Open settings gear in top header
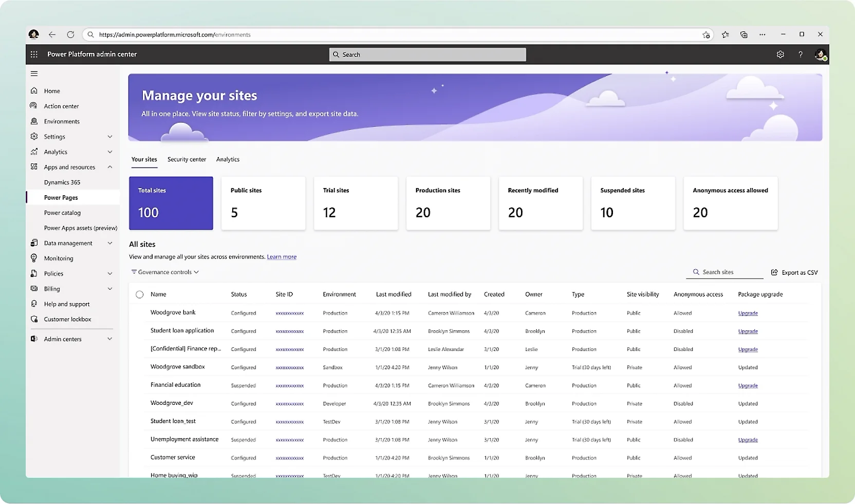This screenshot has height=504, width=855. click(x=780, y=54)
